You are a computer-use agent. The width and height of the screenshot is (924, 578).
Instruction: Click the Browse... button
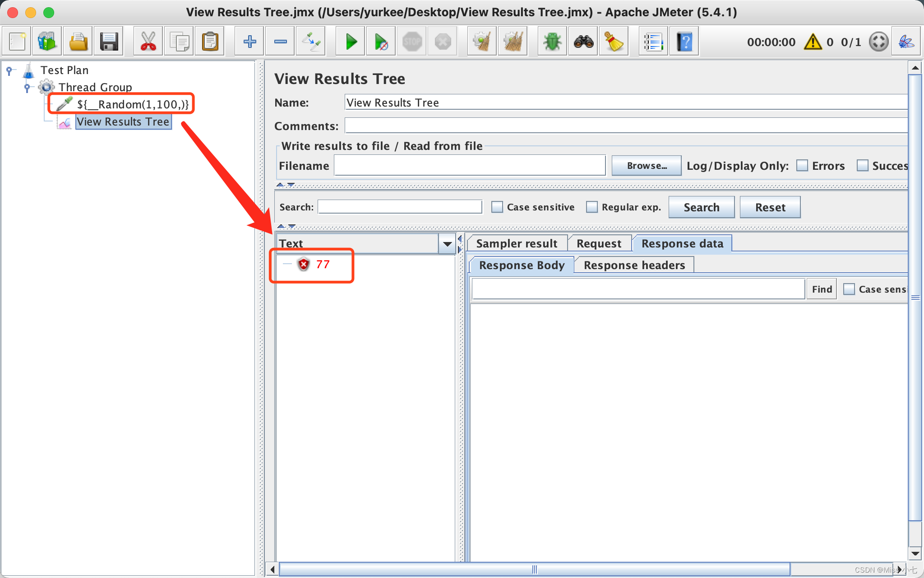(647, 166)
